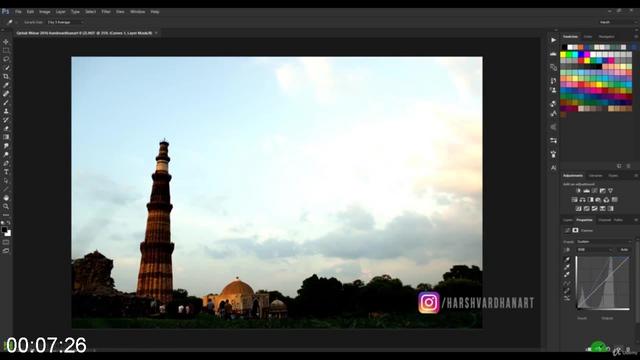Select the layer mask icon in Properties
Screen dimensions: 640x360
576,231
